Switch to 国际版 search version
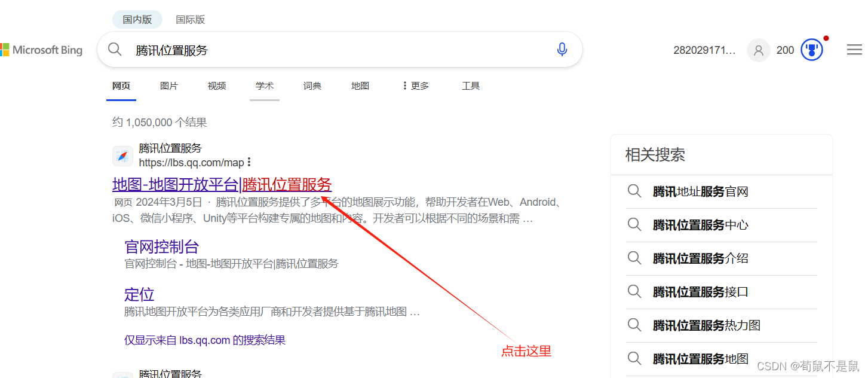868x378 pixels. (x=191, y=19)
